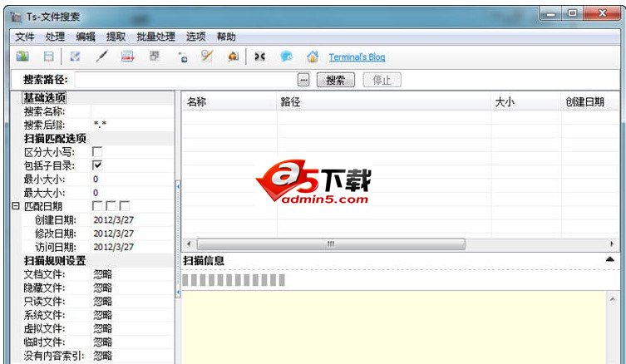Click the 最小大小 value 0
This screenshot has width=626, height=364.
pyautogui.click(x=96, y=180)
